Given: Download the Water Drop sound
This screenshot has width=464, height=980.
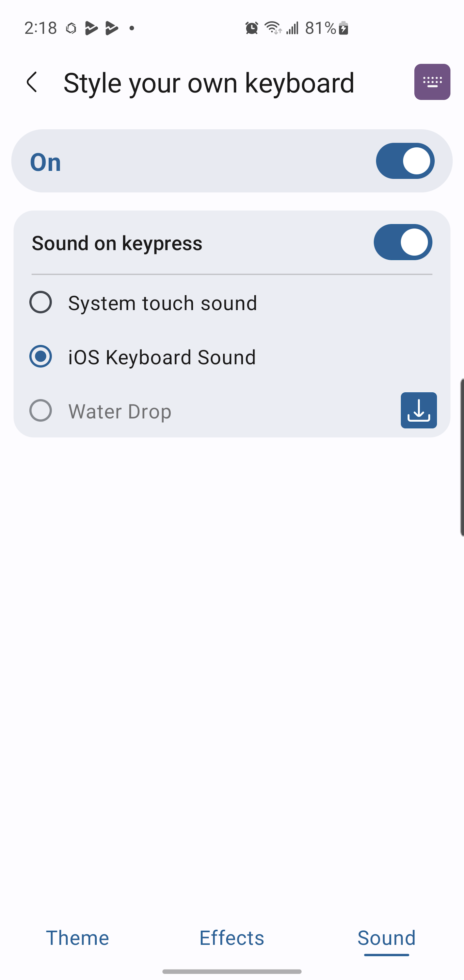Looking at the screenshot, I should click(418, 411).
